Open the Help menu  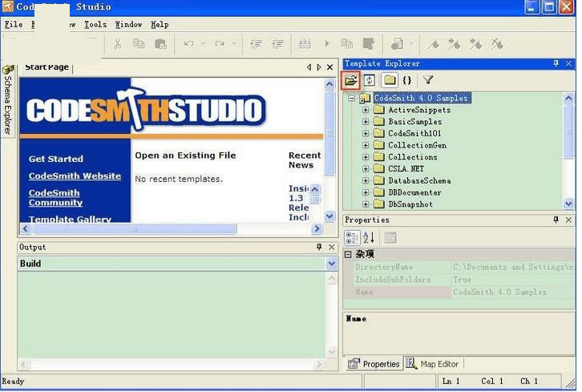(x=160, y=25)
